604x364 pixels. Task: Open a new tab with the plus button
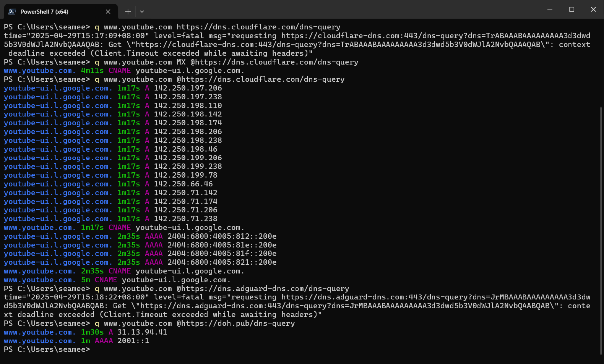click(x=128, y=11)
